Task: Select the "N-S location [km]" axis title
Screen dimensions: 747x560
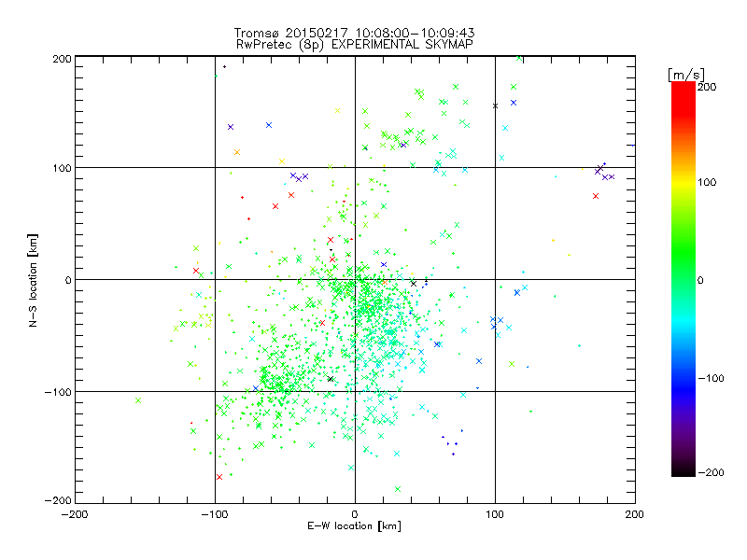Action: pos(33,281)
